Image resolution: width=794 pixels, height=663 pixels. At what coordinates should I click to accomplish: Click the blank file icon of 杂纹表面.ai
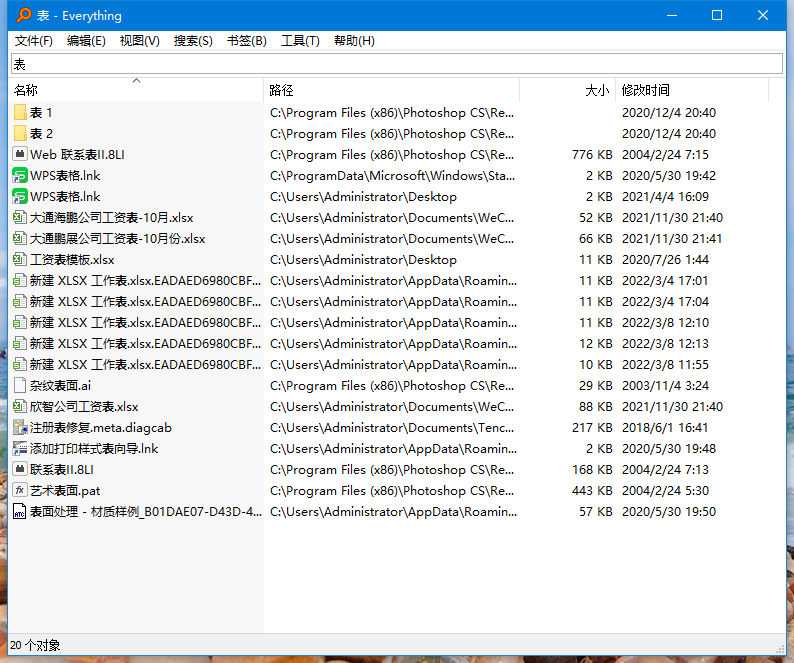pyautogui.click(x=20, y=386)
